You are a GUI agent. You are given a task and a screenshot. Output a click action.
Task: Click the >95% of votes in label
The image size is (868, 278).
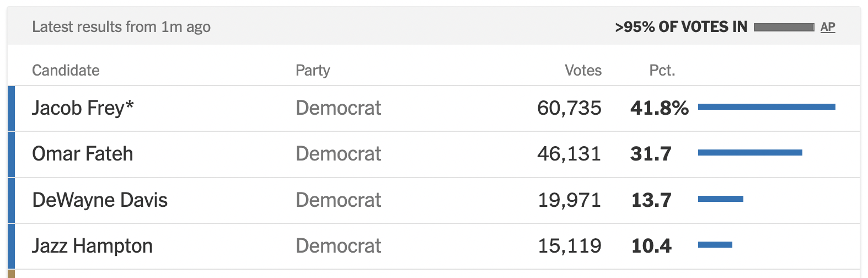(x=681, y=27)
